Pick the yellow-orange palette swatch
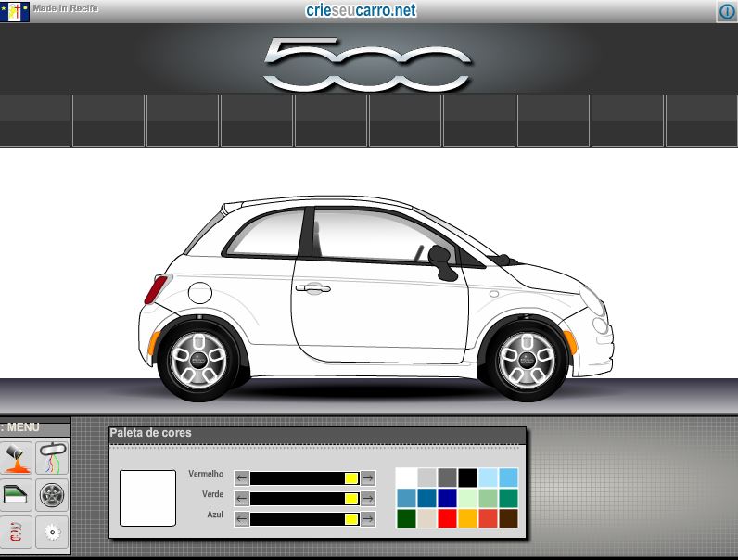738x560 pixels. point(468,518)
